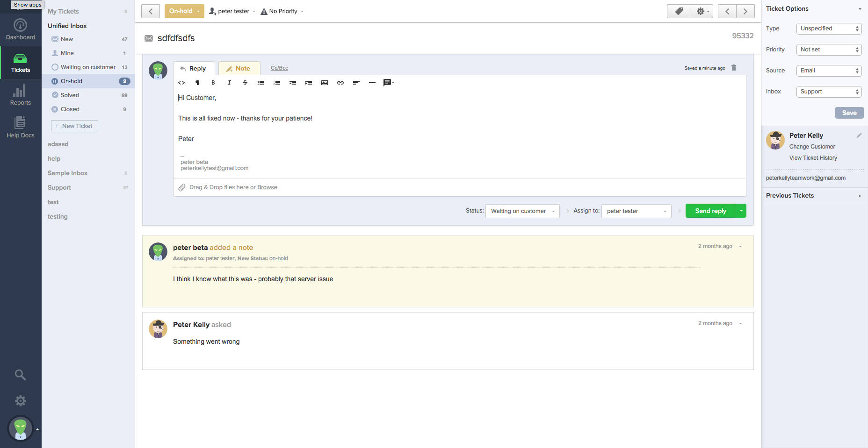Expand the Waiting on customer status dropdown

point(522,211)
